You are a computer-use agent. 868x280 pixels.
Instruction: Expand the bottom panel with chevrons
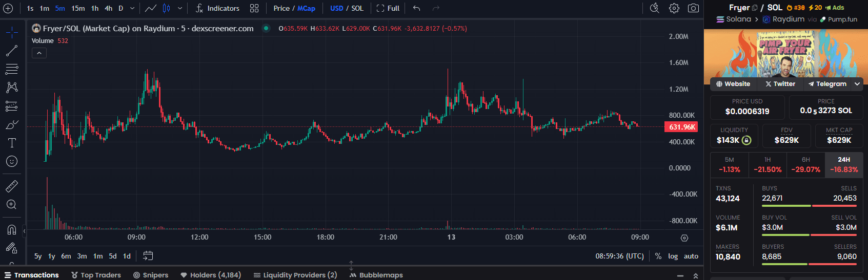point(696,275)
